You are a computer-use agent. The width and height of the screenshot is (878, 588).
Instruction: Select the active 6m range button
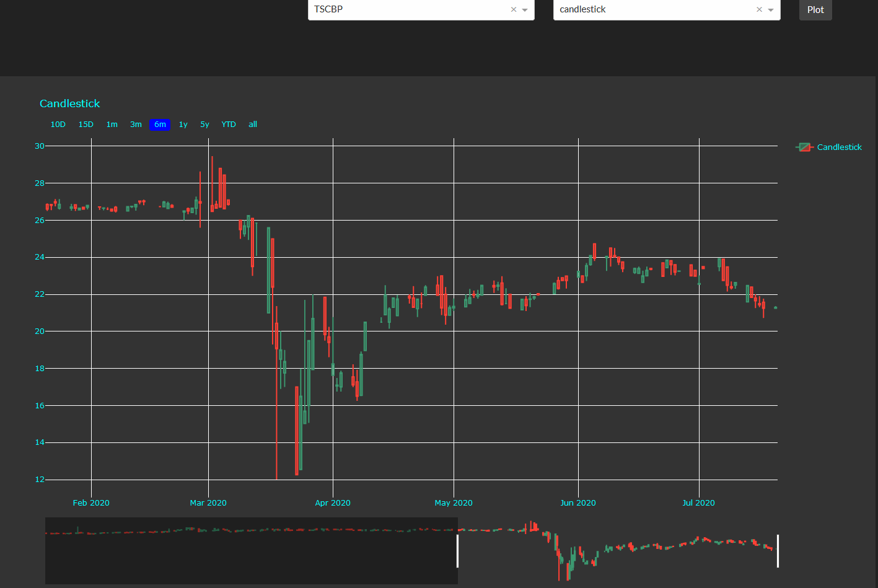[160, 125]
